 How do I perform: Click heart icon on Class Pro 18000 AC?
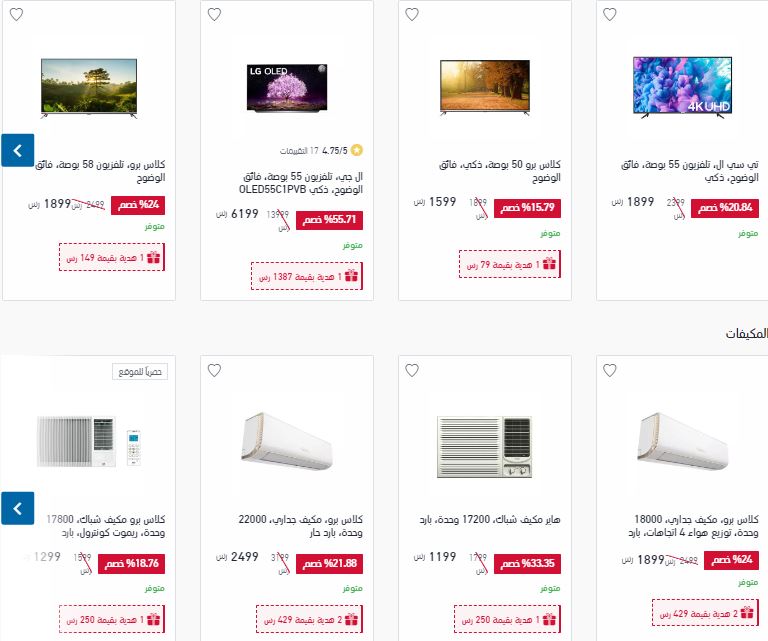tap(610, 371)
